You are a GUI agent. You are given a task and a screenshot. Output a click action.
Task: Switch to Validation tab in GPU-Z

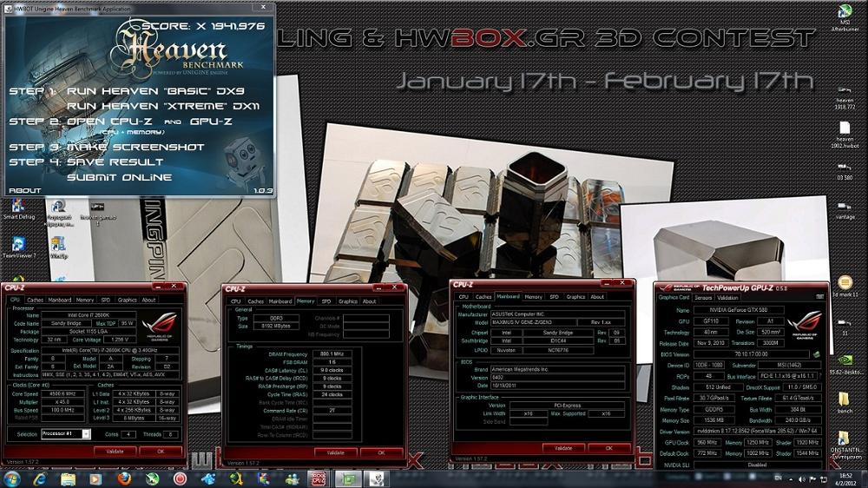[x=727, y=298]
